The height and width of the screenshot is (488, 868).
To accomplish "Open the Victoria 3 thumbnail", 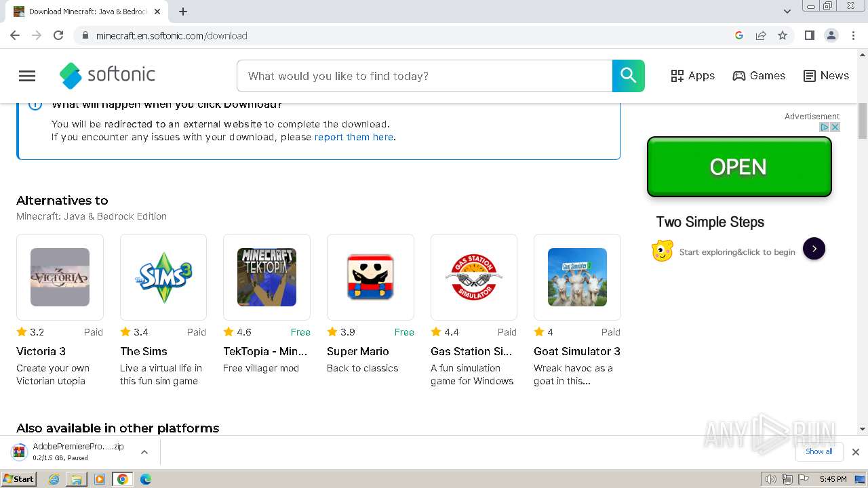I will (x=60, y=277).
